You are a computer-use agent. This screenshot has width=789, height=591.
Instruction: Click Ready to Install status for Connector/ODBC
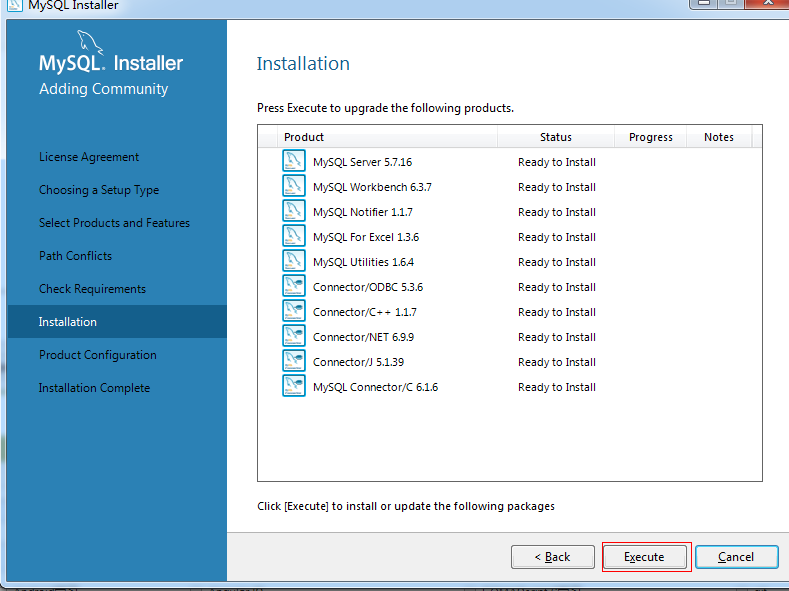557,287
